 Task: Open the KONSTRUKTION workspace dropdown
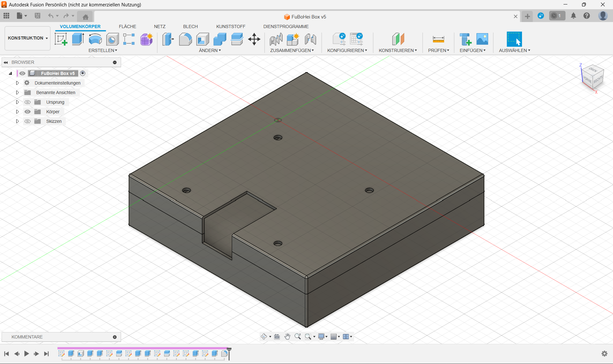click(x=28, y=38)
